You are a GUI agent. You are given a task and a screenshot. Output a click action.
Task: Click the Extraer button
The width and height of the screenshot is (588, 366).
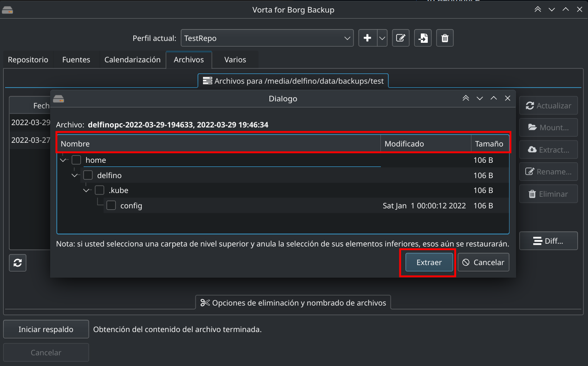pos(429,262)
